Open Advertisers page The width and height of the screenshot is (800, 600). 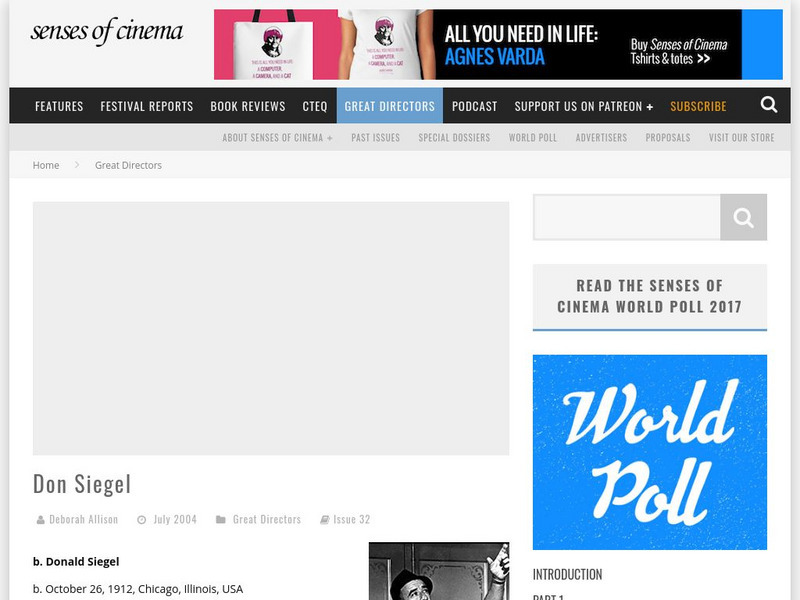[x=601, y=138]
